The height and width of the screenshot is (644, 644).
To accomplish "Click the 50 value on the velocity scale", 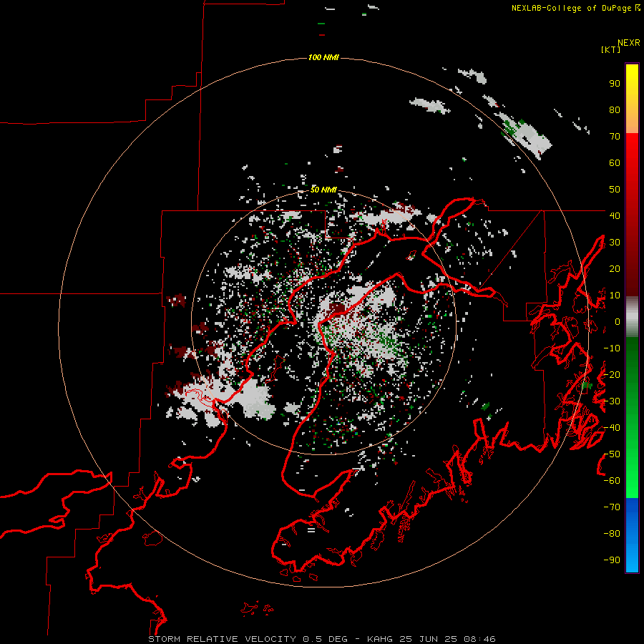I will (615, 190).
